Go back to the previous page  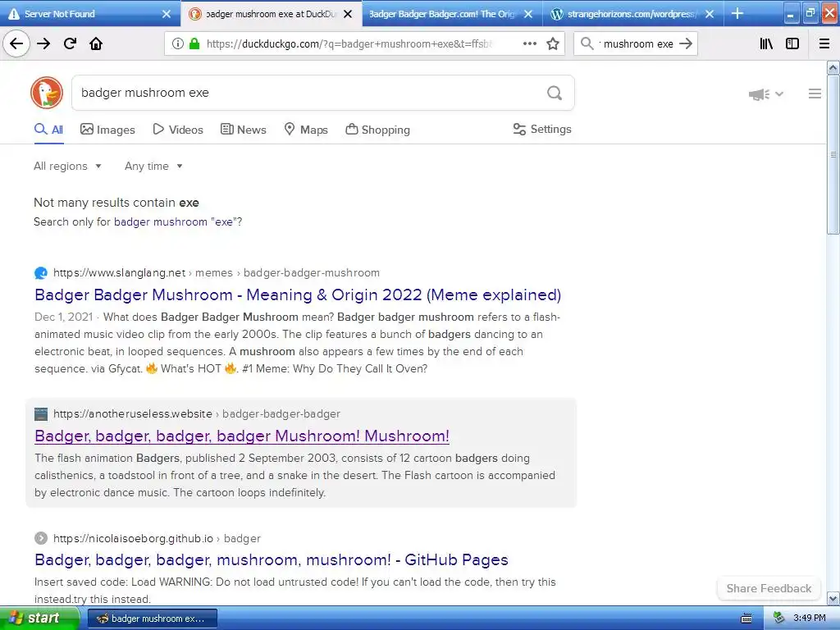(x=16, y=44)
